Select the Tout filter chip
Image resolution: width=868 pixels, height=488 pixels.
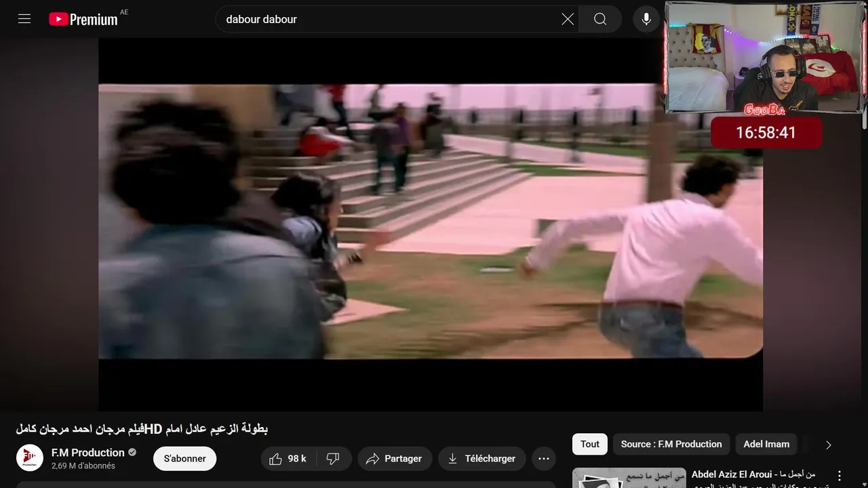590,444
